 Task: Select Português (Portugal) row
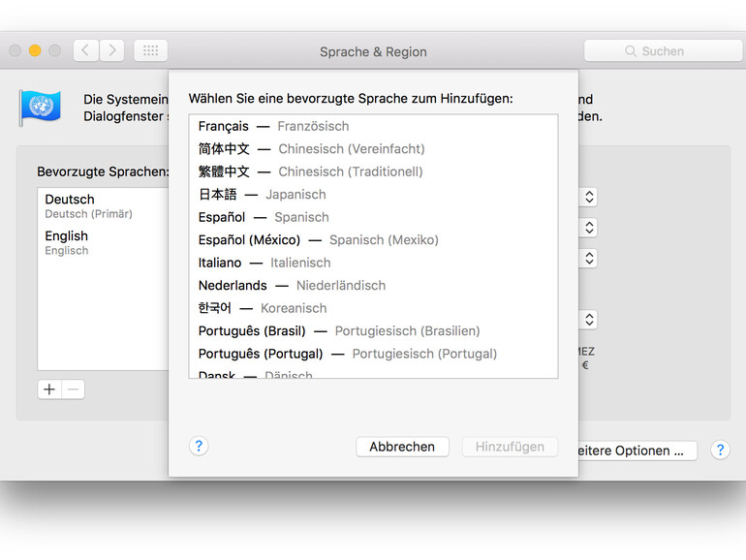(x=373, y=354)
